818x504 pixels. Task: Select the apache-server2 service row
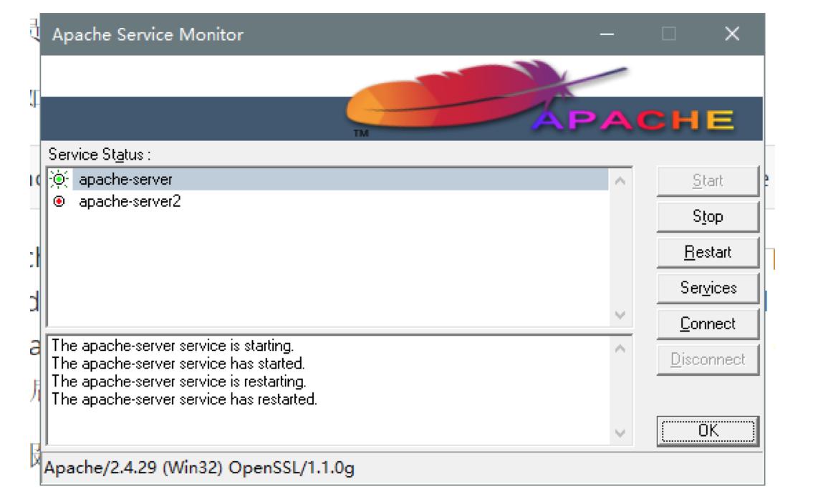(328, 201)
